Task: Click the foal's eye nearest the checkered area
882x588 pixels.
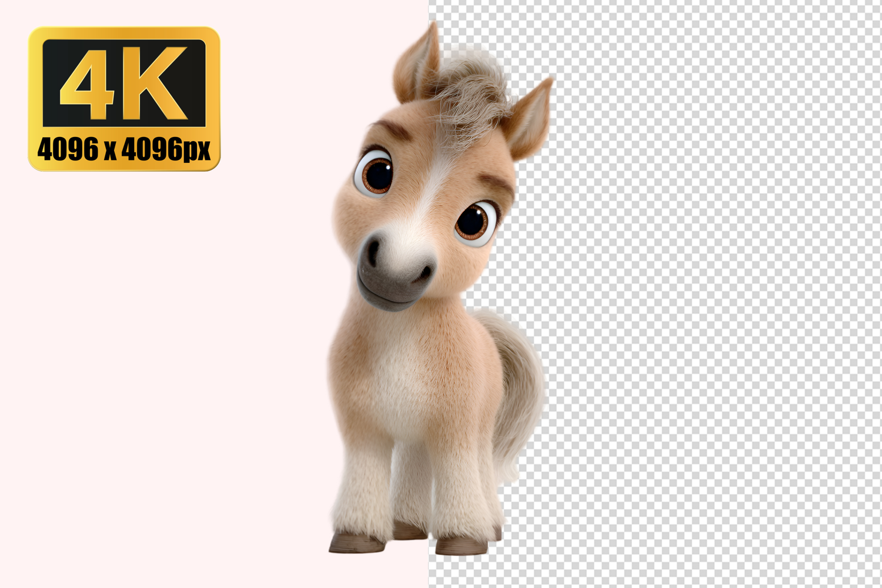Action: (x=475, y=222)
